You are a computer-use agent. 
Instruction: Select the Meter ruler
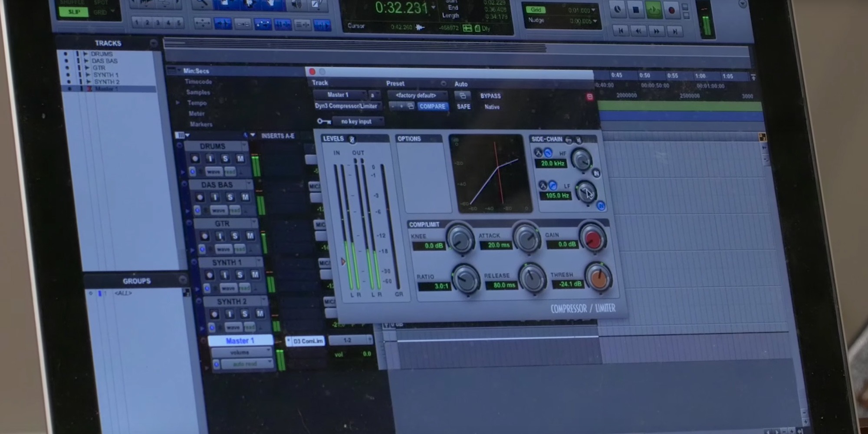point(197,113)
